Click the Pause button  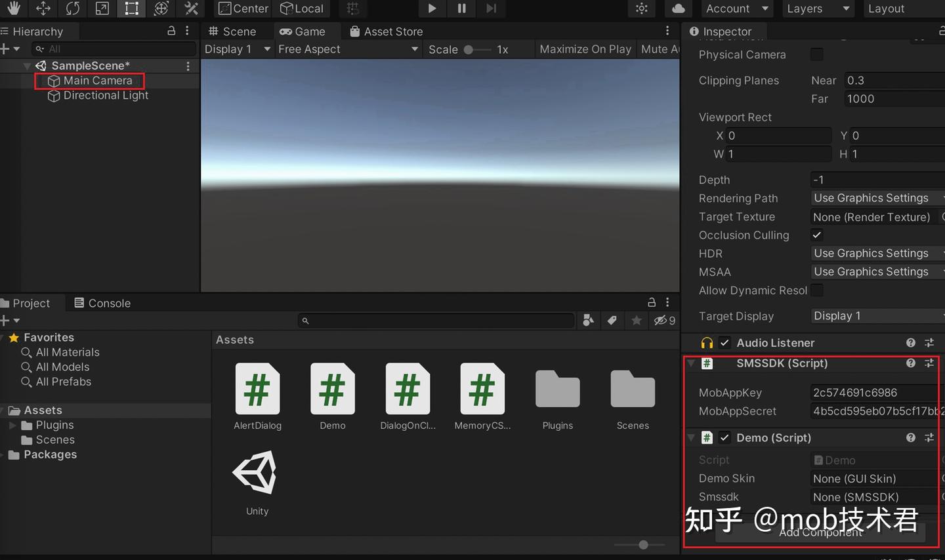pyautogui.click(x=462, y=9)
